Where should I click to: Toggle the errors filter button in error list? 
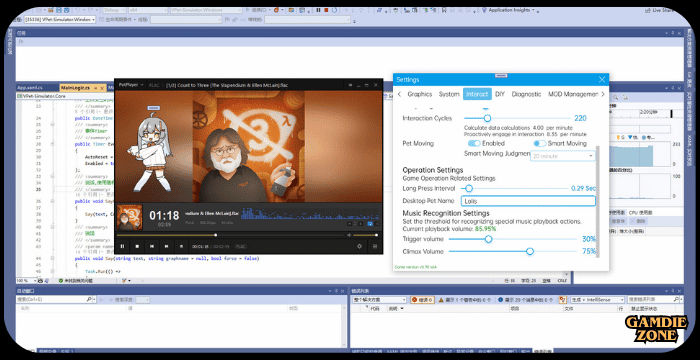pyautogui.click(x=422, y=300)
